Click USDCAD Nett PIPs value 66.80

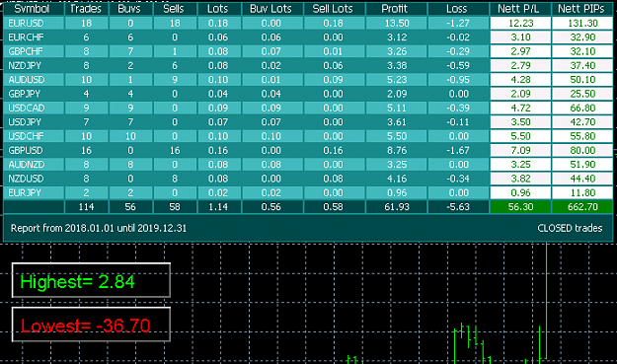[582, 108]
